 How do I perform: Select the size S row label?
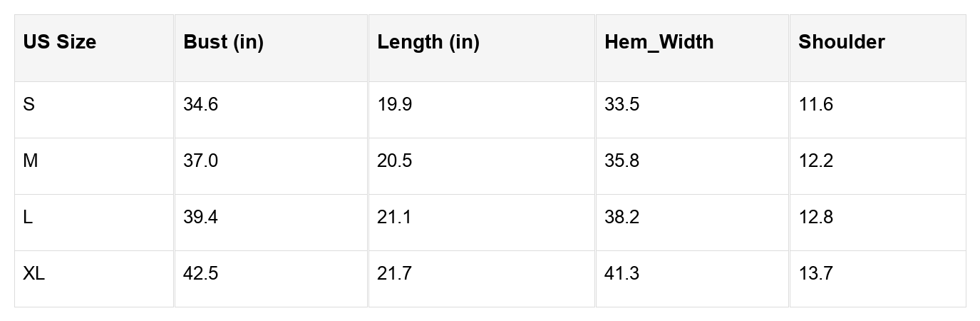[29, 105]
